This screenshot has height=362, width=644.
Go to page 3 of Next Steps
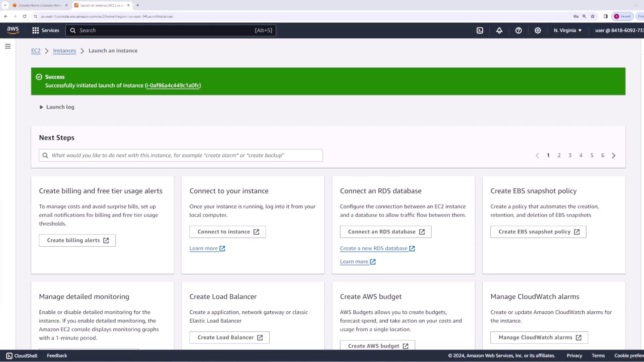pos(570,156)
